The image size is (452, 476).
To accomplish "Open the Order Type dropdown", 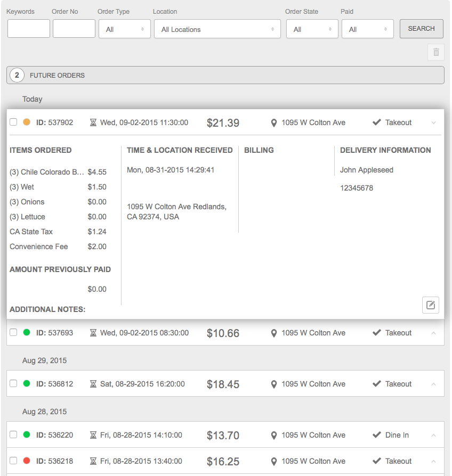I will click(x=125, y=29).
